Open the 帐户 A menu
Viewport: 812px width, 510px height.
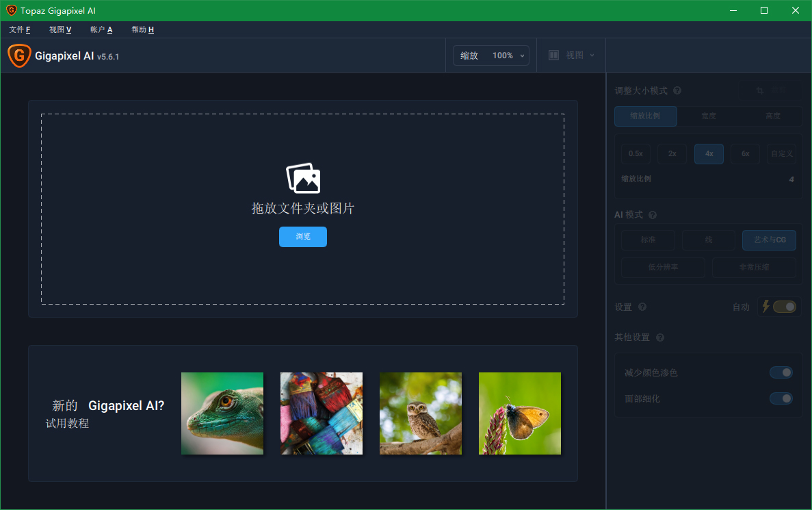coord(101,29)
